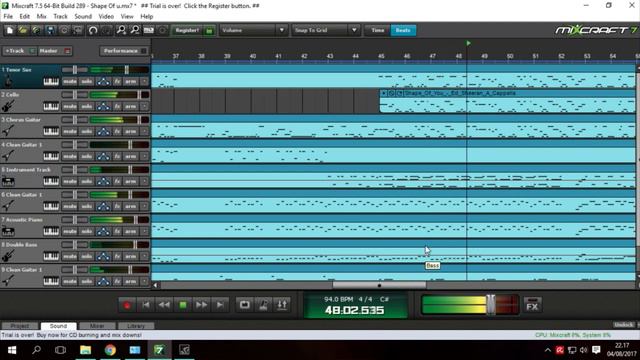The height and width of the screenshot is (360, 640).
Task: Click the Punch In/Out mixer icon
Action: point(282,305)
